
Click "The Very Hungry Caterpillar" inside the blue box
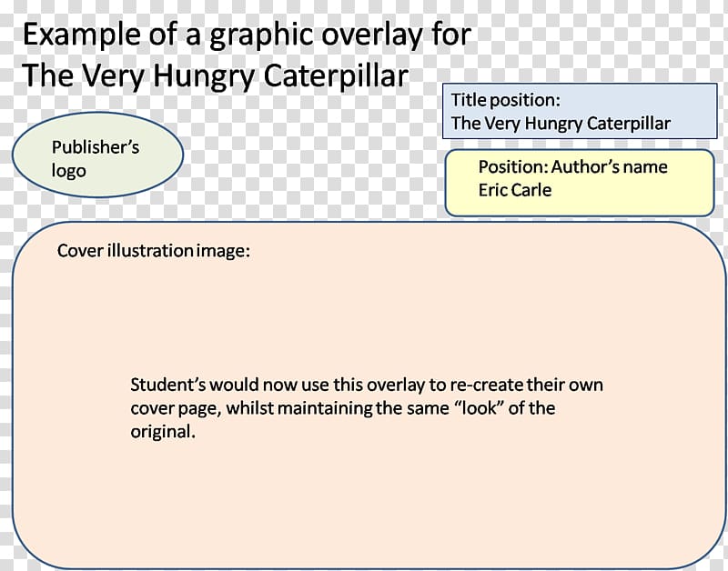click(x=561, y=124)
